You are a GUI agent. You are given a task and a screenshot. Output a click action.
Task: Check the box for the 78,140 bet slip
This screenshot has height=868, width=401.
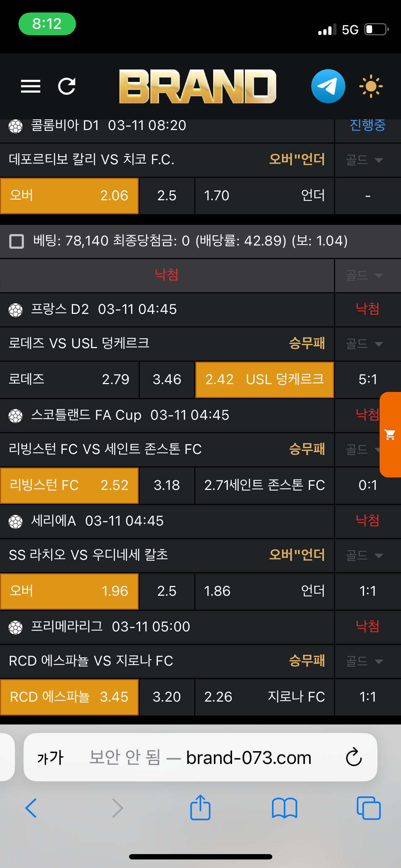[x=16, y=241]
